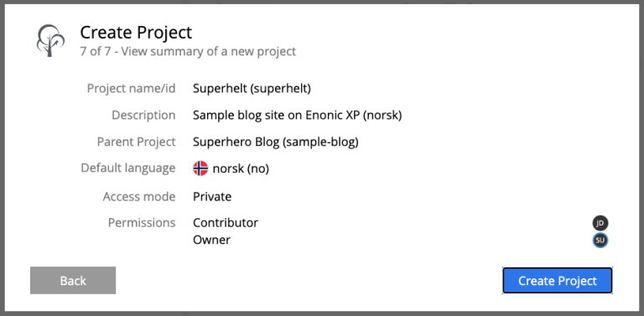The image size is (644, 316).
Task: Select the SU owner avatar
Action: (600, 240)
